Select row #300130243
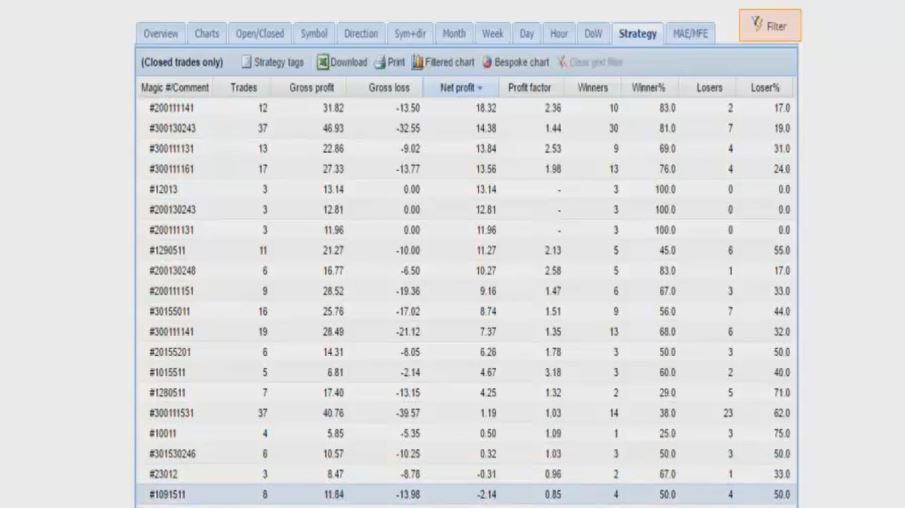This screenshot has width=905, height=508. click(x=466, y=128)
